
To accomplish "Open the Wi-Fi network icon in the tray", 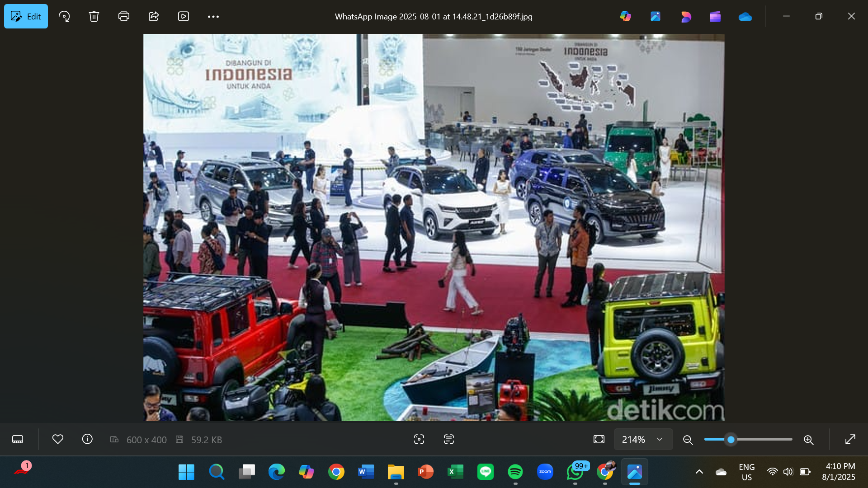I will point(773,472).
